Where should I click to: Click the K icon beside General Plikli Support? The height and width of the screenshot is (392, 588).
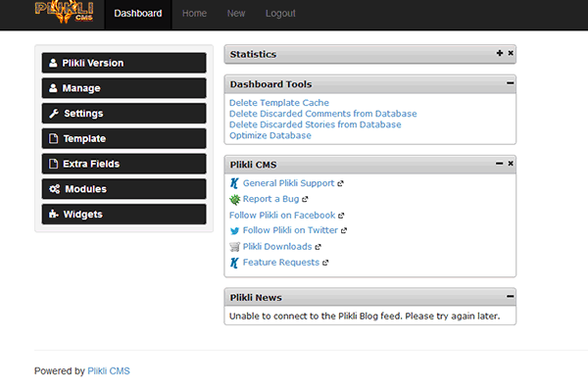[x=234, y=183]
